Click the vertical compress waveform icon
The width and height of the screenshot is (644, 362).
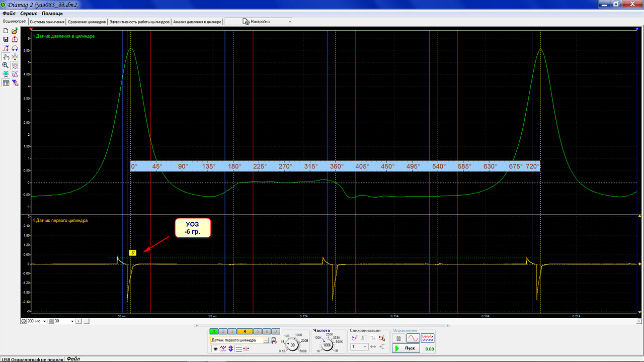point(15,57)
